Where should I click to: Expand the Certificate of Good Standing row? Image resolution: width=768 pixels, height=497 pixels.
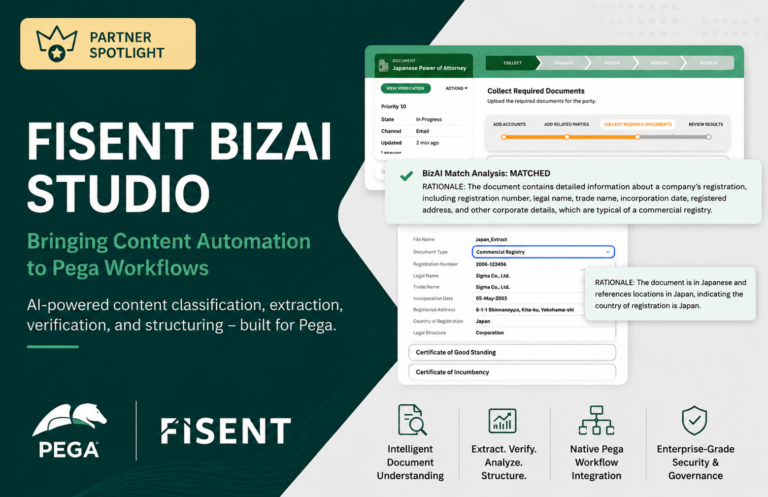(512, 352)
